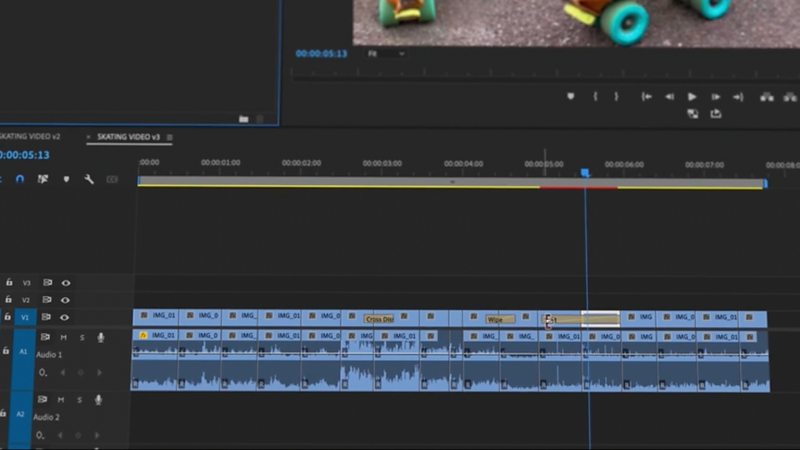Mute the Audio 1 track
Screen dimensions: 800x450
pos(64,337)
